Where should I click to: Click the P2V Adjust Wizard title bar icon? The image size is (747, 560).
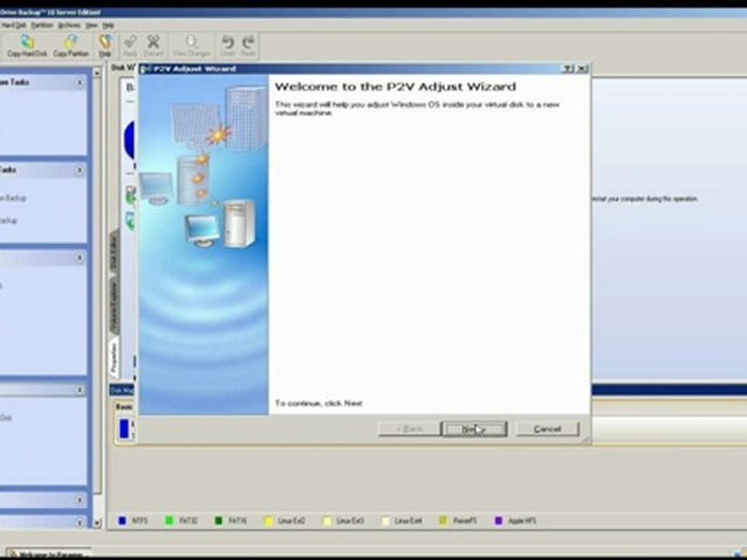(146, 68)
